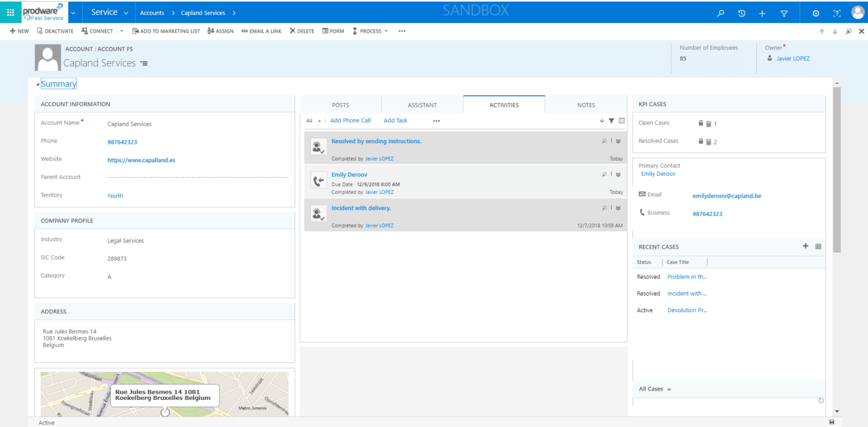Open Javier LOPEZ owner link
The width and height of the screenshot is (868, 427).
[793, 58]
